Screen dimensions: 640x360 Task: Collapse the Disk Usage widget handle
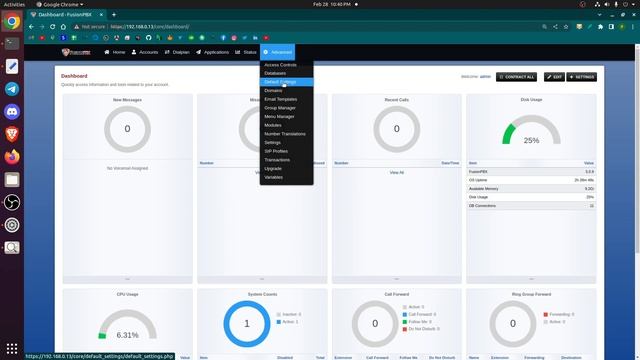531,279
